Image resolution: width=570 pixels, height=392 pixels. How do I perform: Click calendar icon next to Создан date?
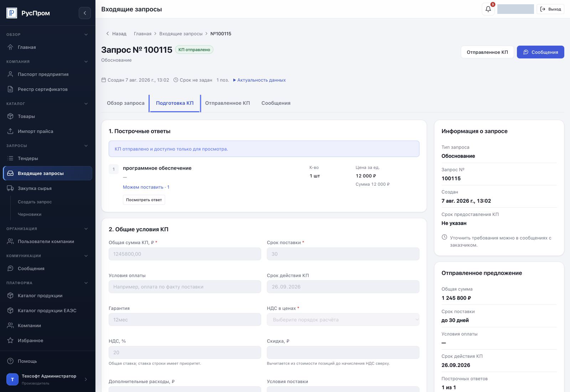(x=104, y=80)
